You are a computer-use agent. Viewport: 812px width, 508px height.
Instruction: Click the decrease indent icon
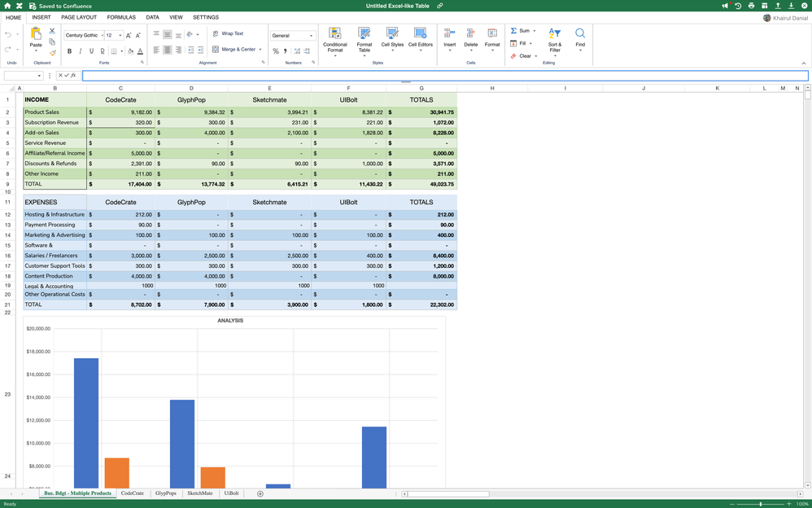click(191, 50)
